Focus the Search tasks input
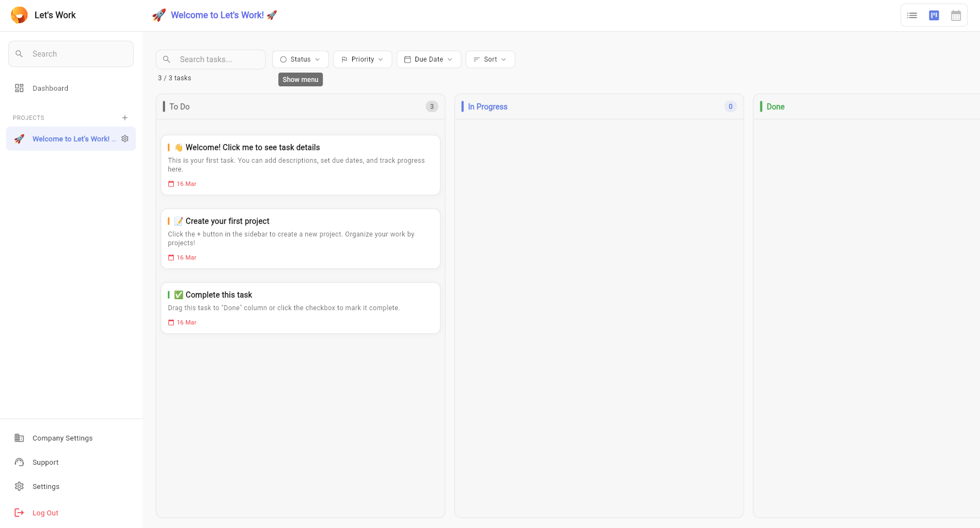Viewport: 980px width, 528px height. tap(211, 59)
